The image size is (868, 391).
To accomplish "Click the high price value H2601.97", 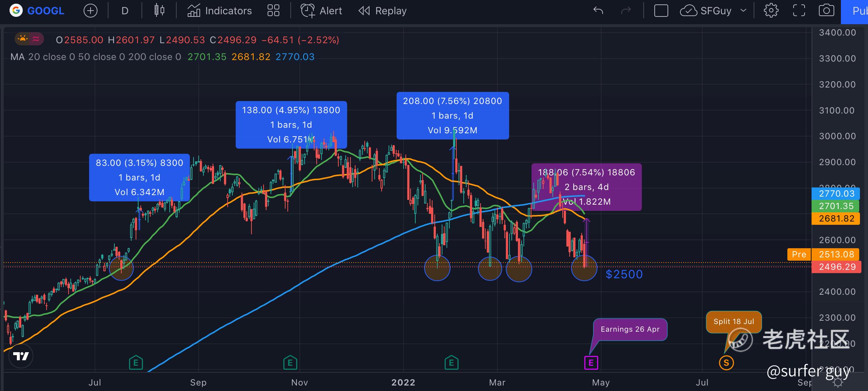I will (x=131, y=40).
